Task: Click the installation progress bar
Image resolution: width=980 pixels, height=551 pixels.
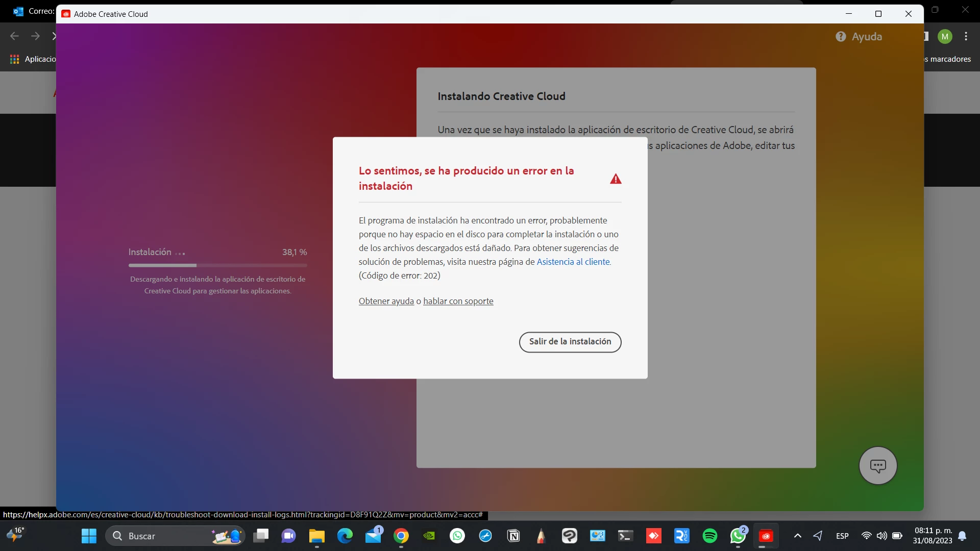Action: coord(217,265)
